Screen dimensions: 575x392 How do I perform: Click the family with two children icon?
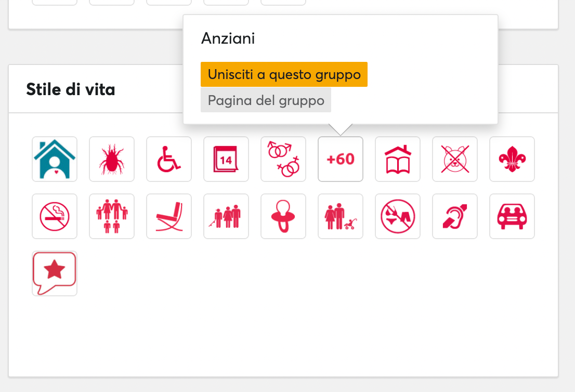pos(112,216)
